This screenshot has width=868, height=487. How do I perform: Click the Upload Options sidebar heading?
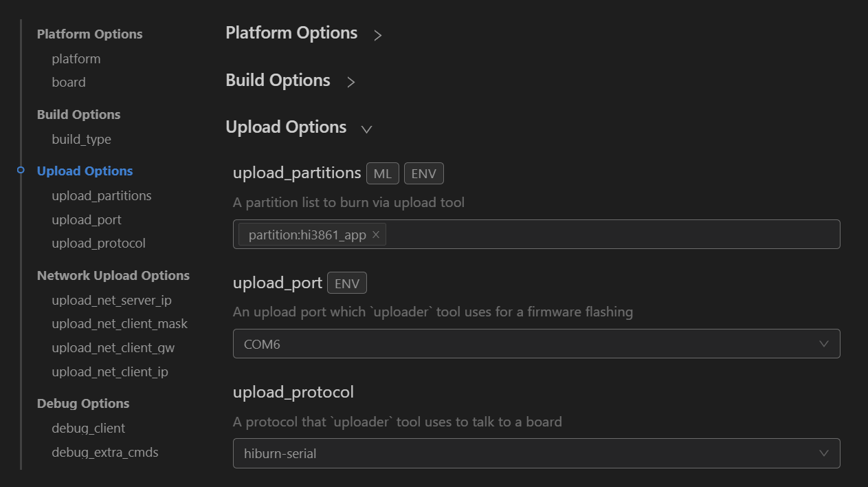point(85,171)
